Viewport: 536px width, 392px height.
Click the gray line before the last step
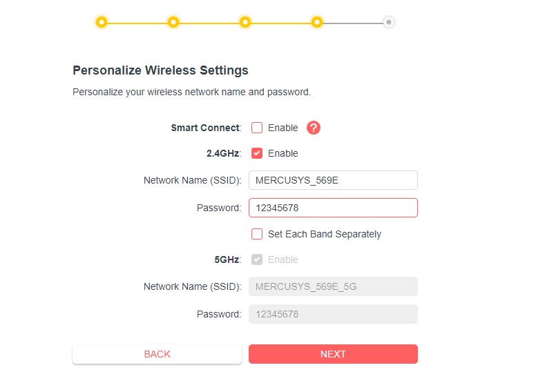[353, 23]
